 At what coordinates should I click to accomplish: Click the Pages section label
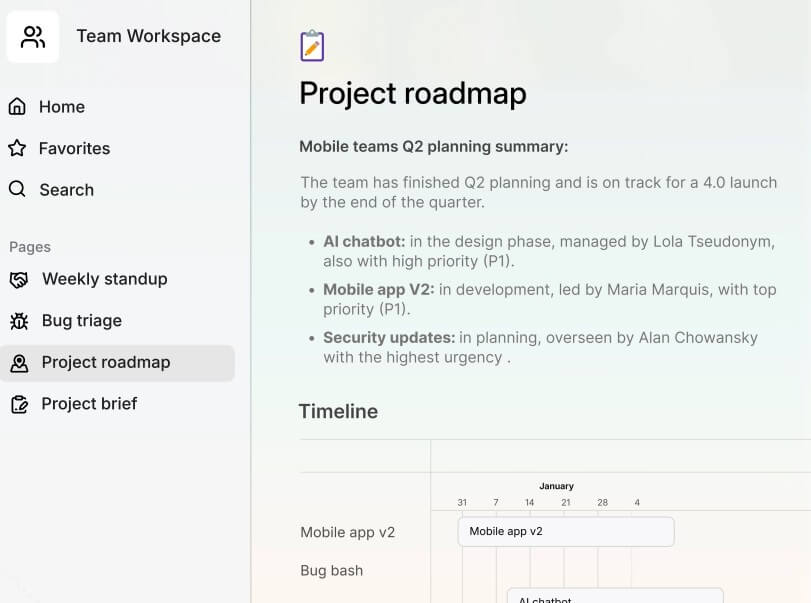coord(30,247)
